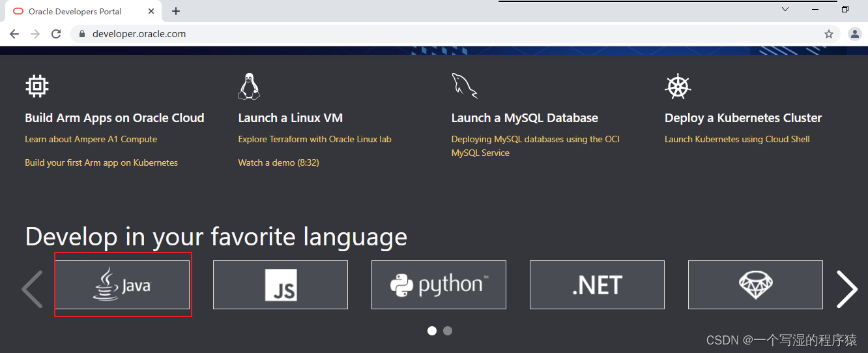
Task: Click Deploy a Kubernetes Cluster heading
Action: pos(743,118)
